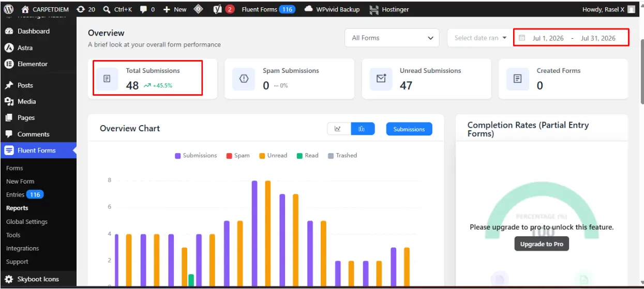Image resolution: width=644 pixels, height=289 pixels.
Task: Open Hostinger admin bar menu
Action: (390, 9)
